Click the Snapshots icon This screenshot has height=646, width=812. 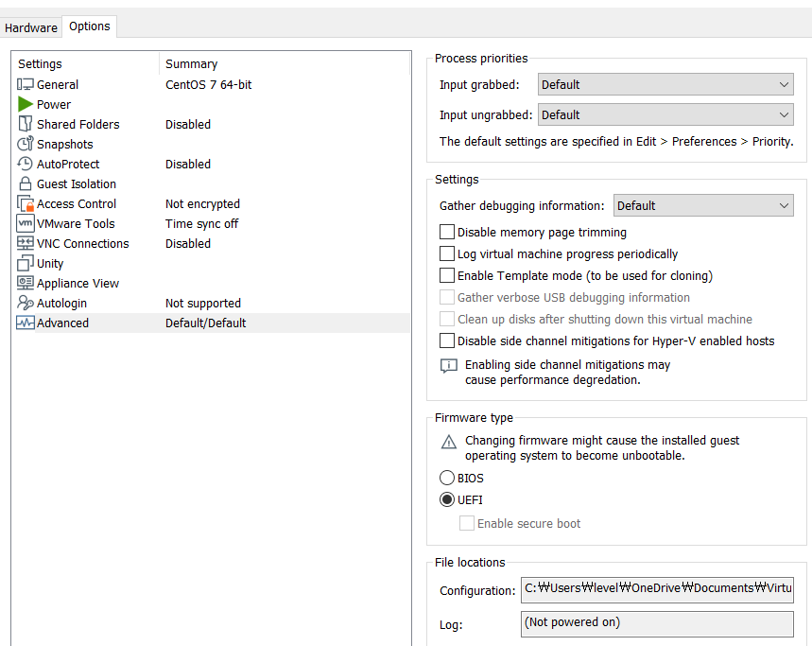[25, 144]
